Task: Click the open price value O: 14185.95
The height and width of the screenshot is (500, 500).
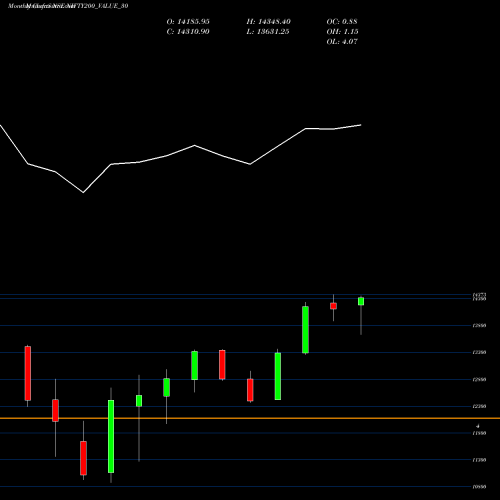Action: point(188,22)
